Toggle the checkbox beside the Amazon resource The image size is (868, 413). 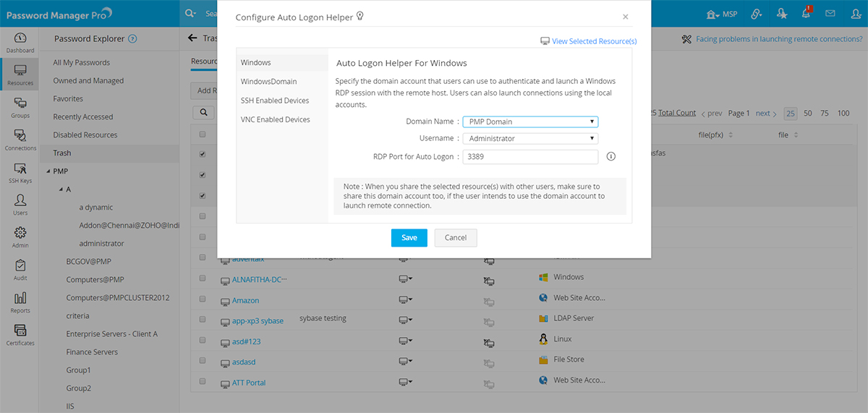click(x=203, y=299)
